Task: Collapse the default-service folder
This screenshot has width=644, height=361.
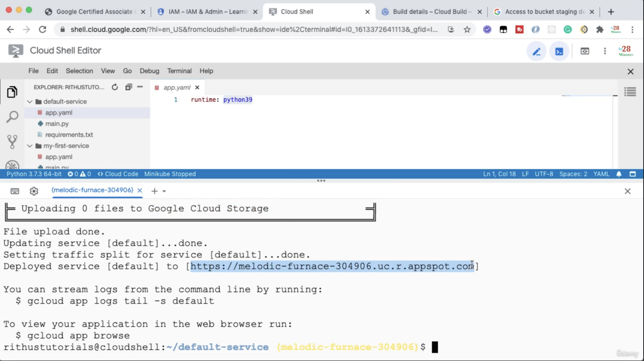Action: [30, 101]
